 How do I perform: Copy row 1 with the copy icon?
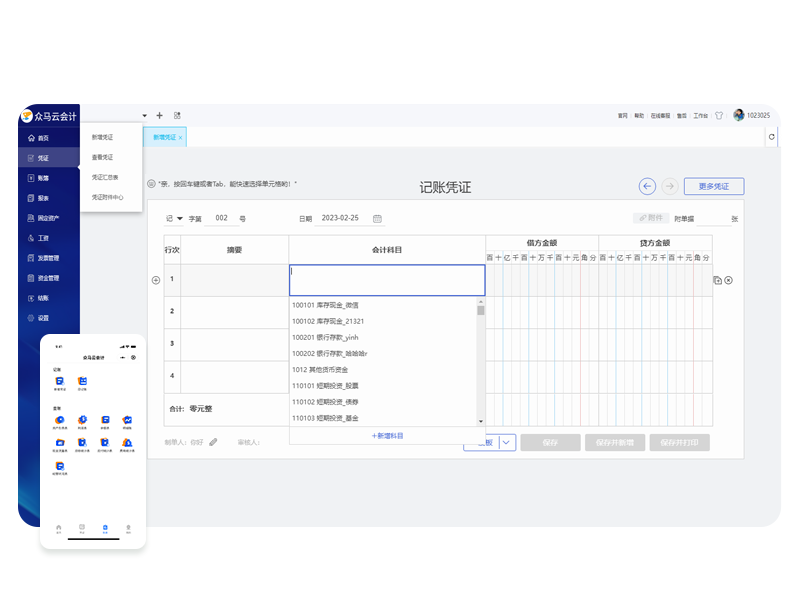tap(717, 280)
